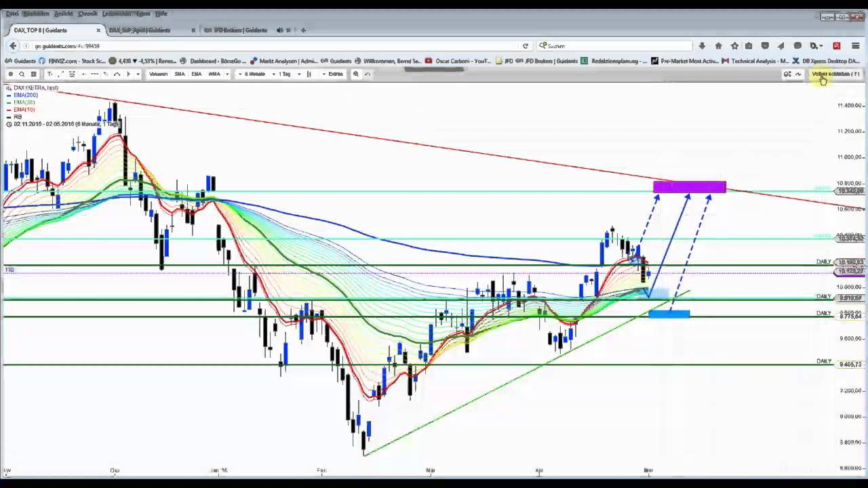Open the Extras dropdown in chart toolbar
Viewport: 868px width, 488px height.
coord(334,74)
